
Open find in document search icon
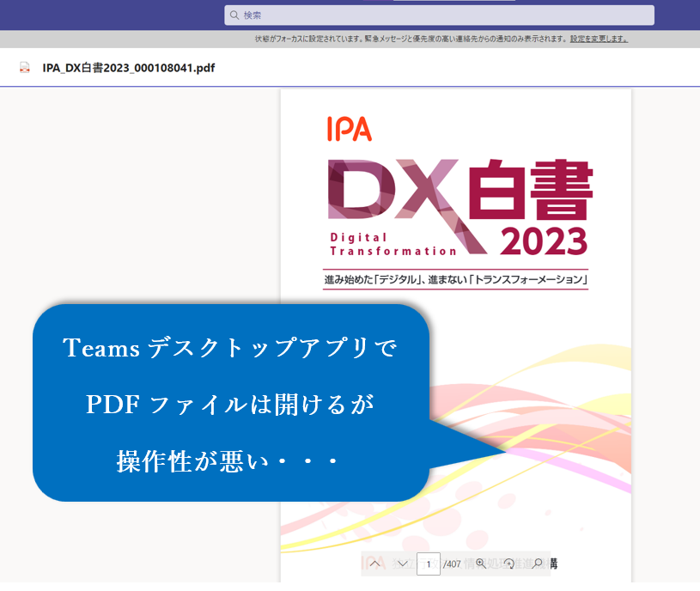(538, 564)
